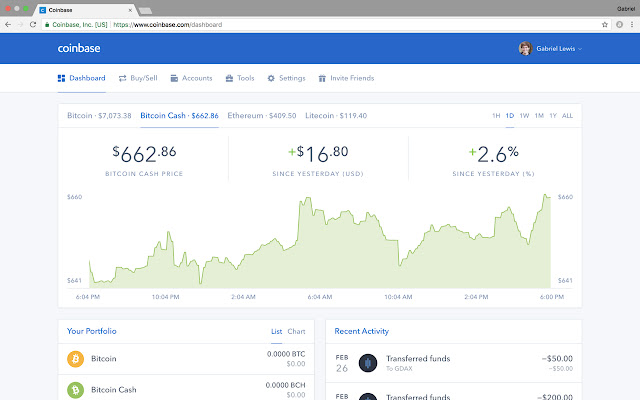Image resolution: width=640 pixels, height=400 pixels.
Task: Click the Bitcoin Cash price chart area
Action: point(320,242)
